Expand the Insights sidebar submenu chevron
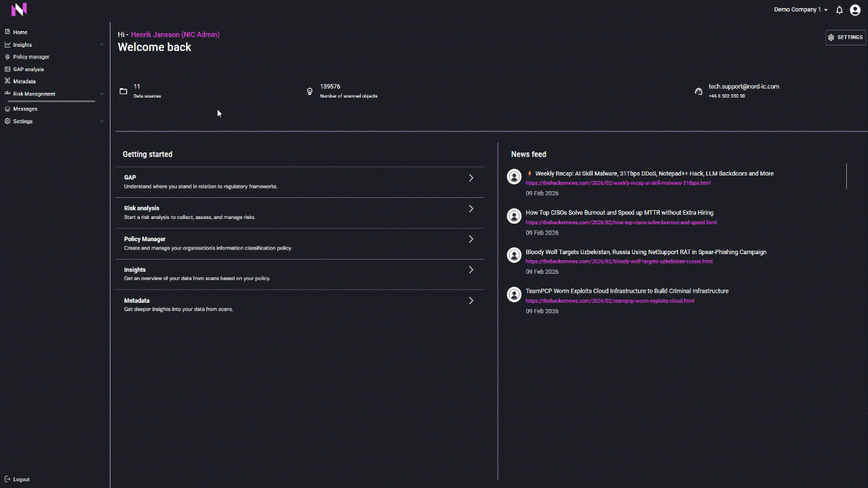The width and height of the screenshot is (868, 488). click(102, 45)
